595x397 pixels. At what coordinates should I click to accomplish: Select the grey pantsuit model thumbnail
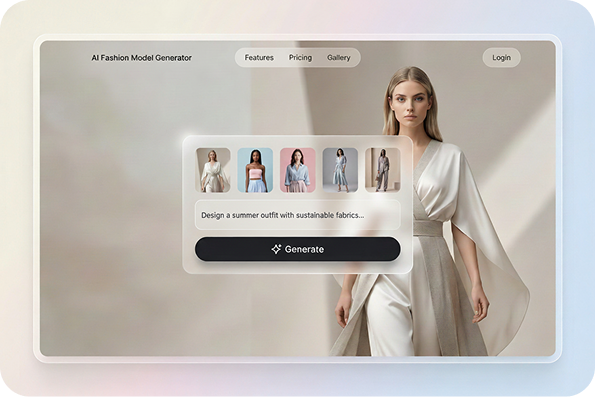click(382, 170)
